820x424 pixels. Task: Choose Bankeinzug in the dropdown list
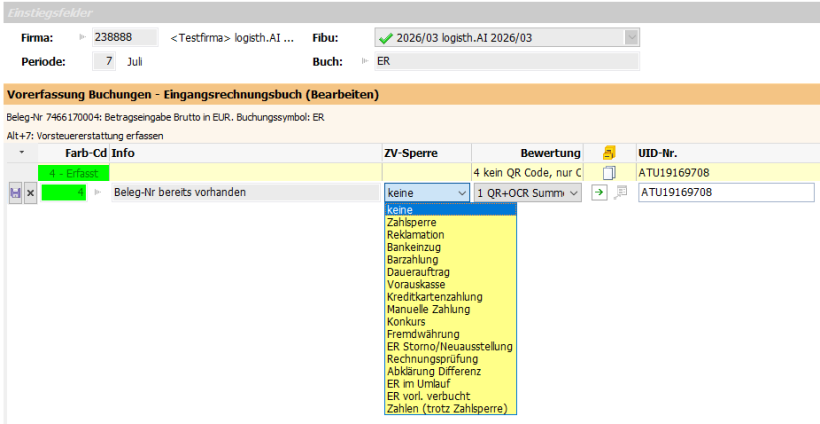(451, 247)
